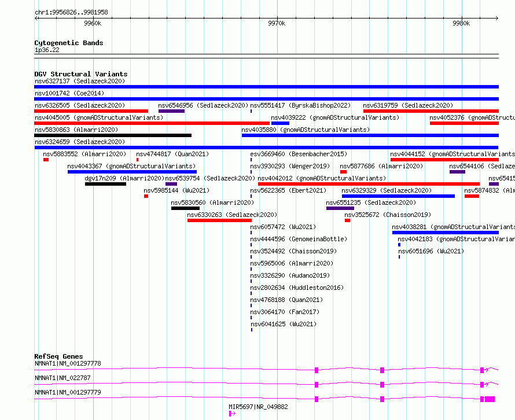The width and height of the screenshot is (515, 420).
Task: Open the nsv4444596 (GenomeinaBottle) label
Action: click(299, 239)
